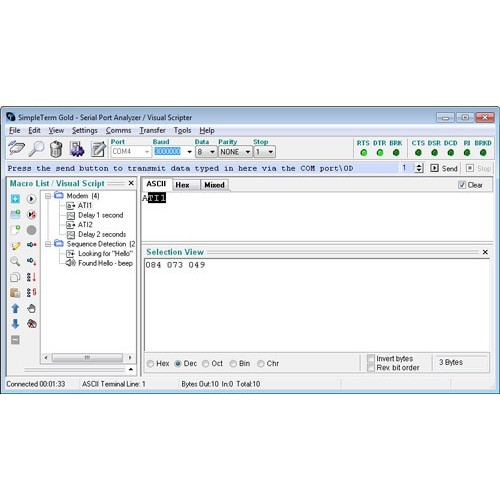The image size is (500, 500).
Task: Click the connect plug icon in toolbar
Action: [x=16, y=148]
